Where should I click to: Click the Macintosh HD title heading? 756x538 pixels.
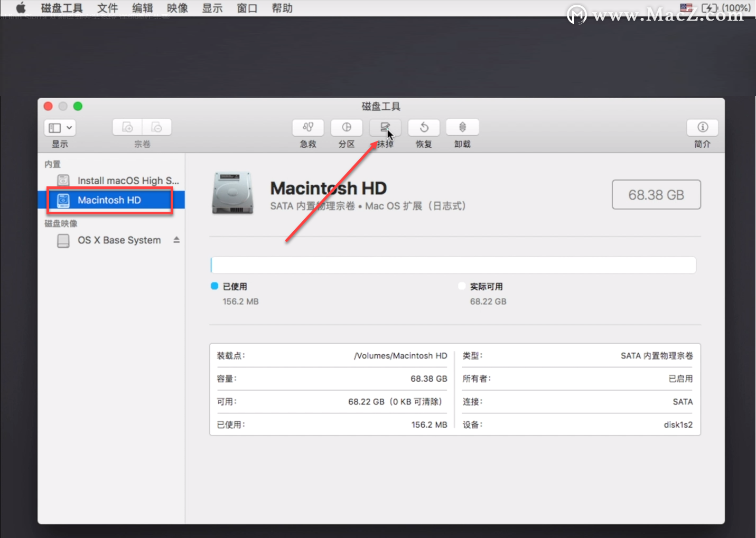329,188
